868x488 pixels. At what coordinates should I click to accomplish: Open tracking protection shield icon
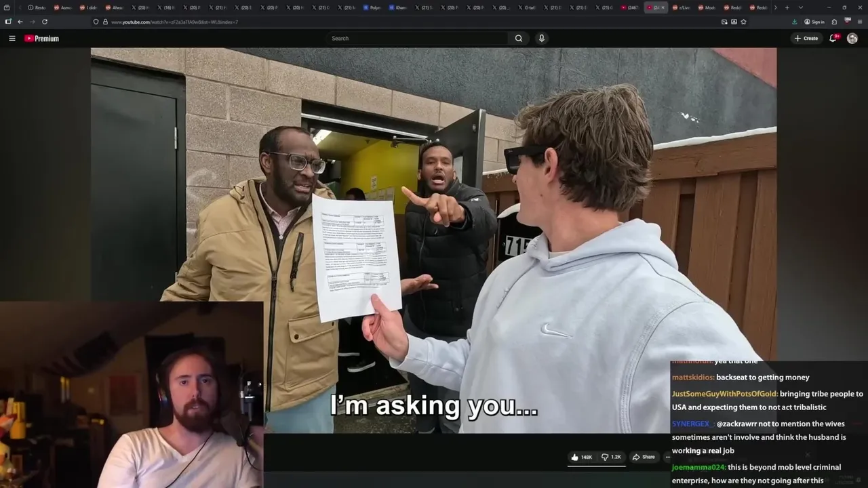point(96,22)
